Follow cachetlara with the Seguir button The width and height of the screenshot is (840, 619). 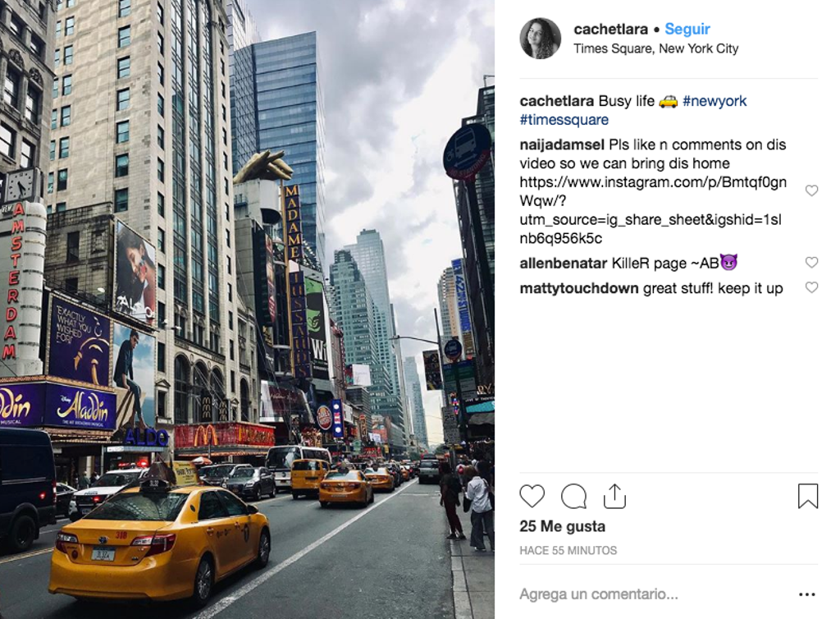(x=687, y=29)
